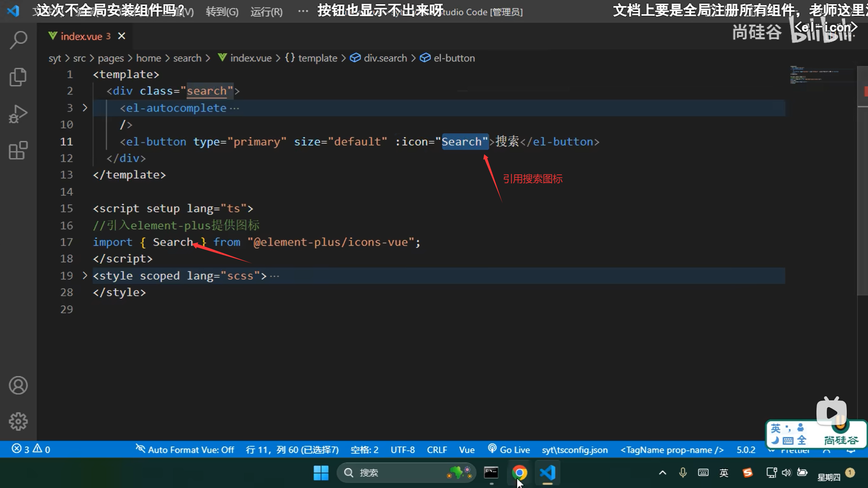Open the Search view in activity bar

click(18, 40)
